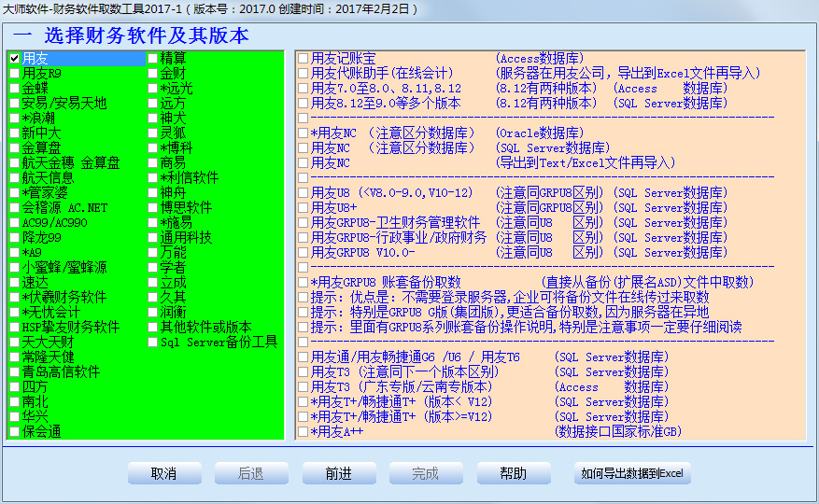This screenshot has height=504, width=819.
Task: Tick the 保会通 checkbox
Action: coord(15,432)
